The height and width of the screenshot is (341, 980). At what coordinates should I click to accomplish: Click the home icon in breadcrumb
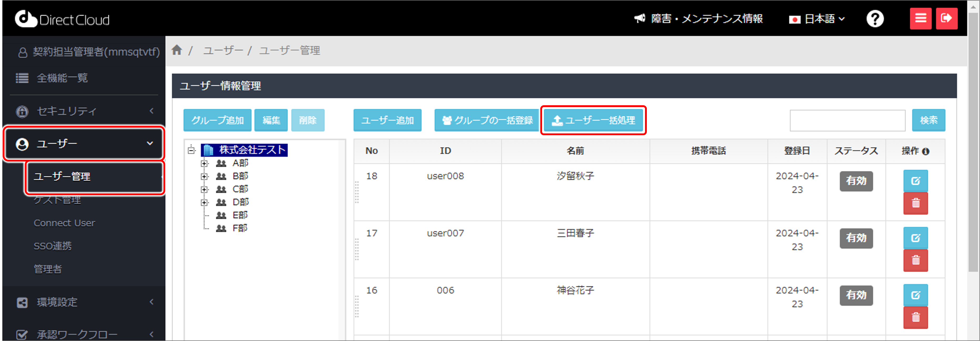pos(177,50)
